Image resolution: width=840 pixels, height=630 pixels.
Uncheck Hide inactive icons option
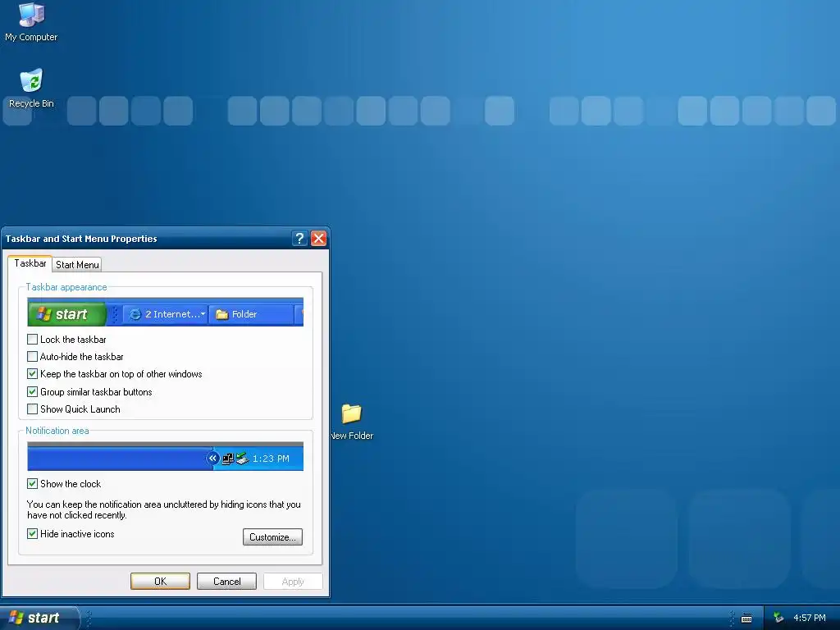point(32,533)
